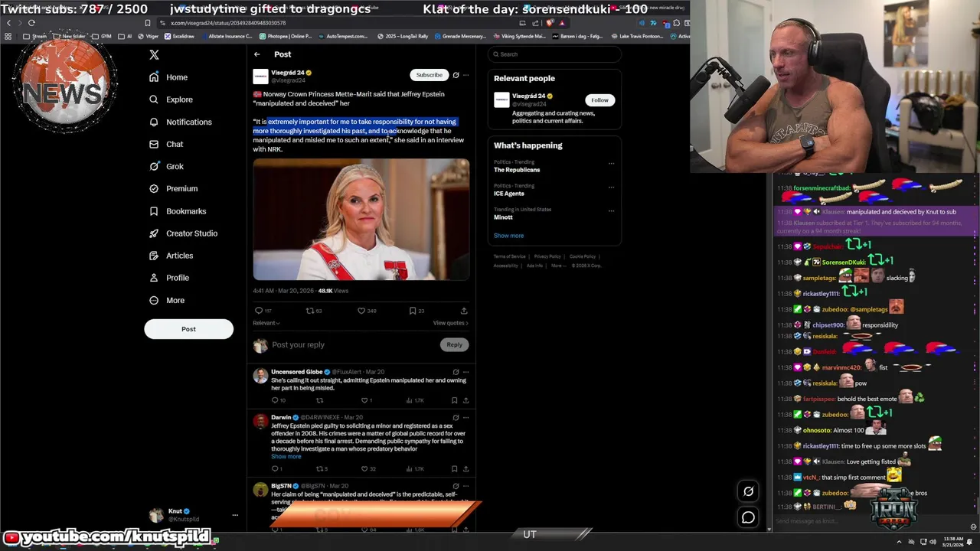The image size is (980, 551).
Task: Follow Visegrád 24 in Relevant people
Action: (x=599, y=100)
